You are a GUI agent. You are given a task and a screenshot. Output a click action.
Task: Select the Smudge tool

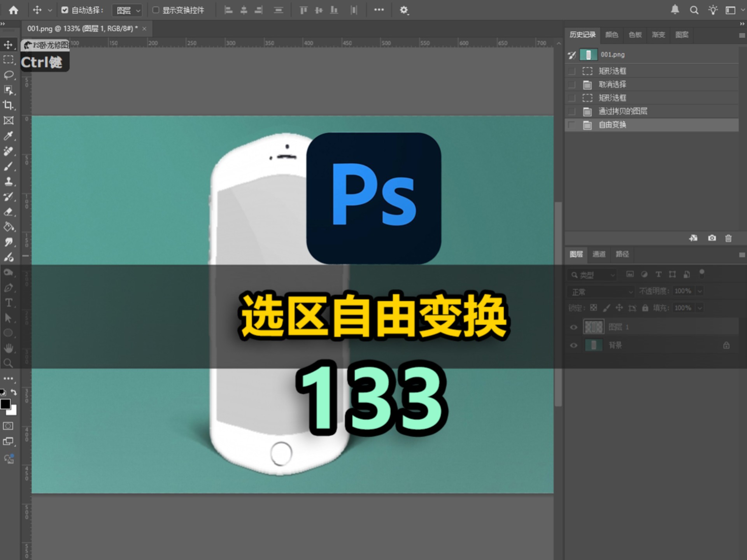(x=8, y=242)
